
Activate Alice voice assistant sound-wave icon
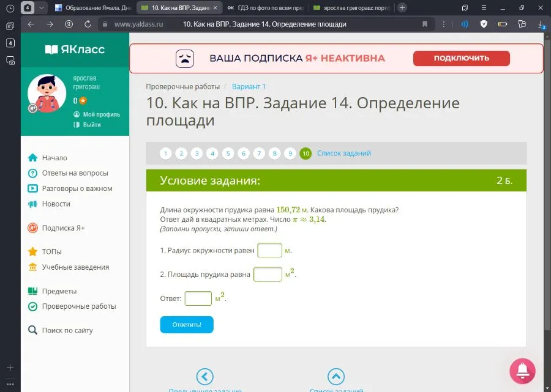coord(465,24)
